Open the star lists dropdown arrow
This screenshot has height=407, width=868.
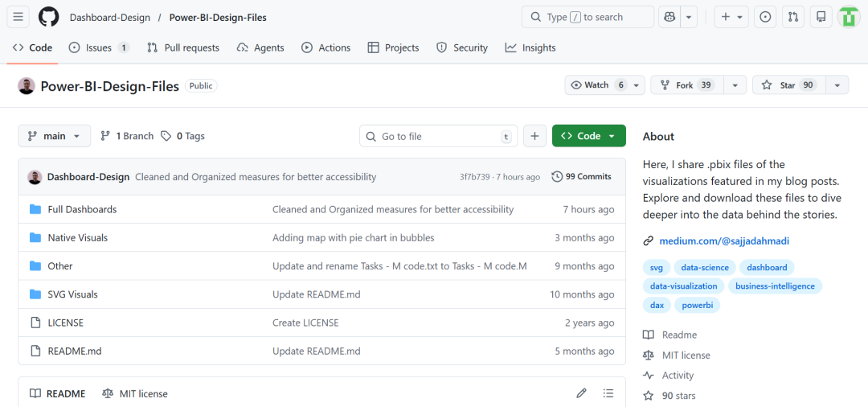click(x=837, y=85)
